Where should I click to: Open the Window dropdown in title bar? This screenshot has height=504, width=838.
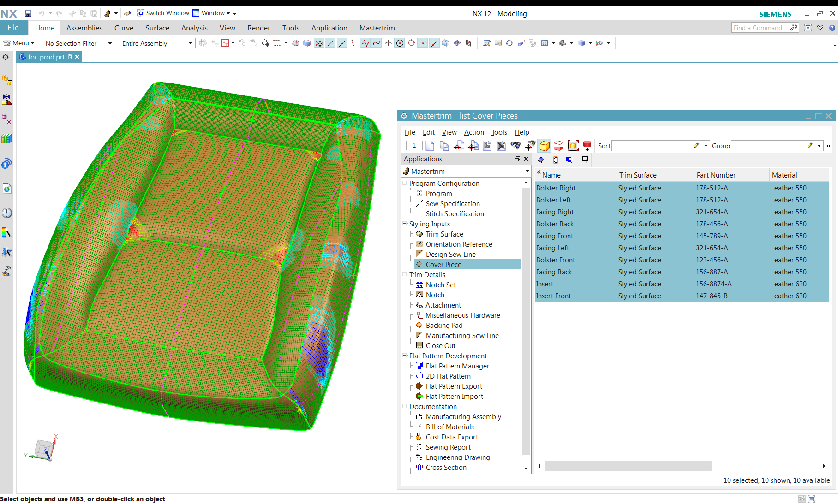(211, 13)
